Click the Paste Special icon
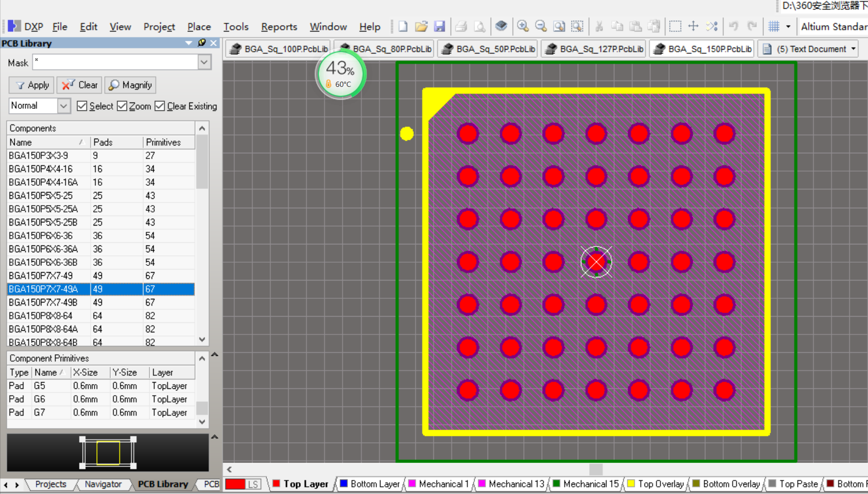 (x=654, y=26)
